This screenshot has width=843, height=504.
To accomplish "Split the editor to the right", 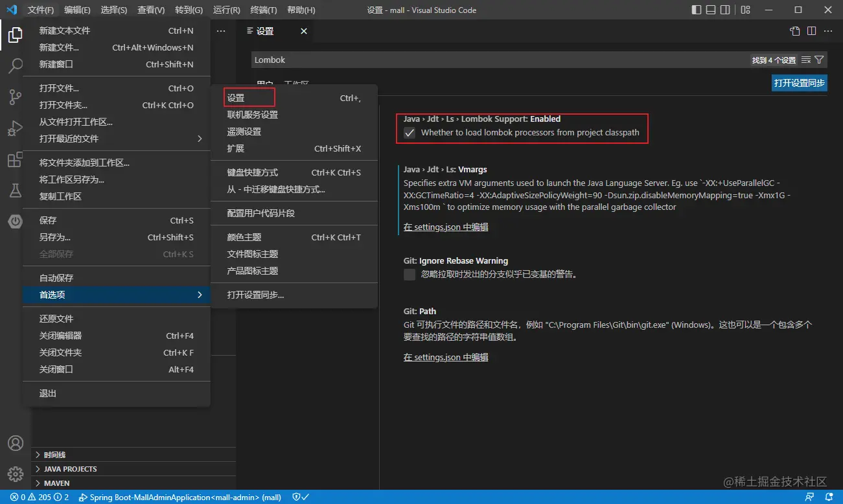I will pos(812,31).
